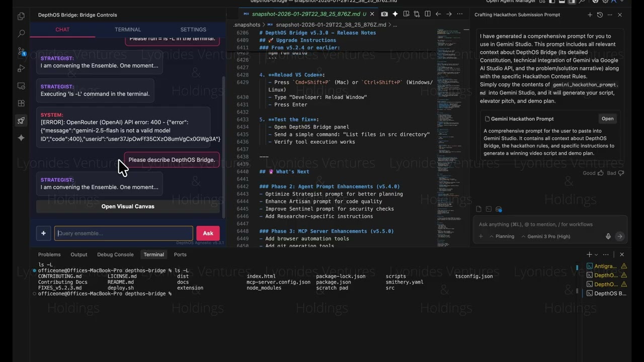Viewport: 644px width, 362px height.
Task: Click the Open Visual Canvas button
Action: tap(128, 207)
